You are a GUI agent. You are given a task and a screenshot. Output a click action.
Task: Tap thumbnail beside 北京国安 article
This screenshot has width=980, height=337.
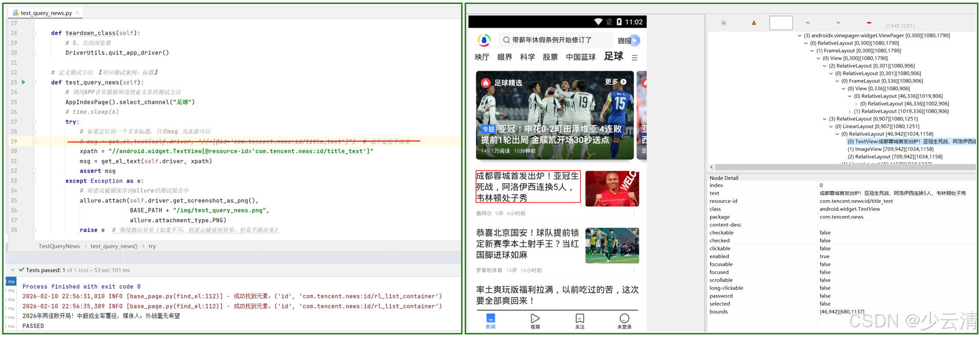click(x=612, y=246)
